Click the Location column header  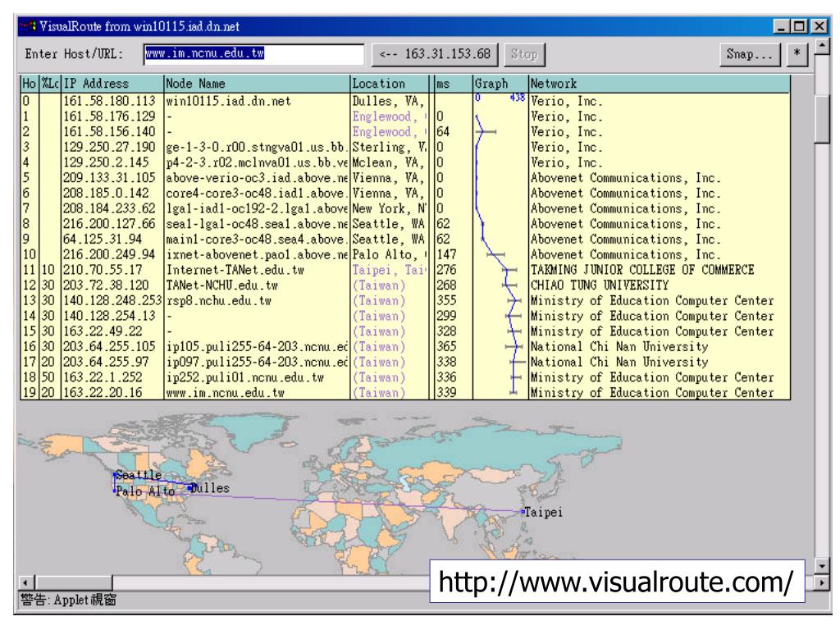click(390, 84)
